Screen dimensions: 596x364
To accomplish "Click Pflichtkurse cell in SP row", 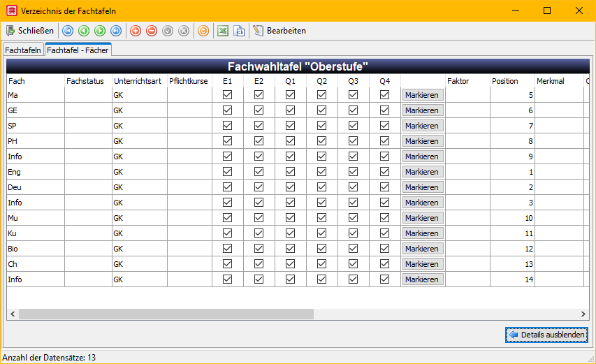I will pos(189,126).
